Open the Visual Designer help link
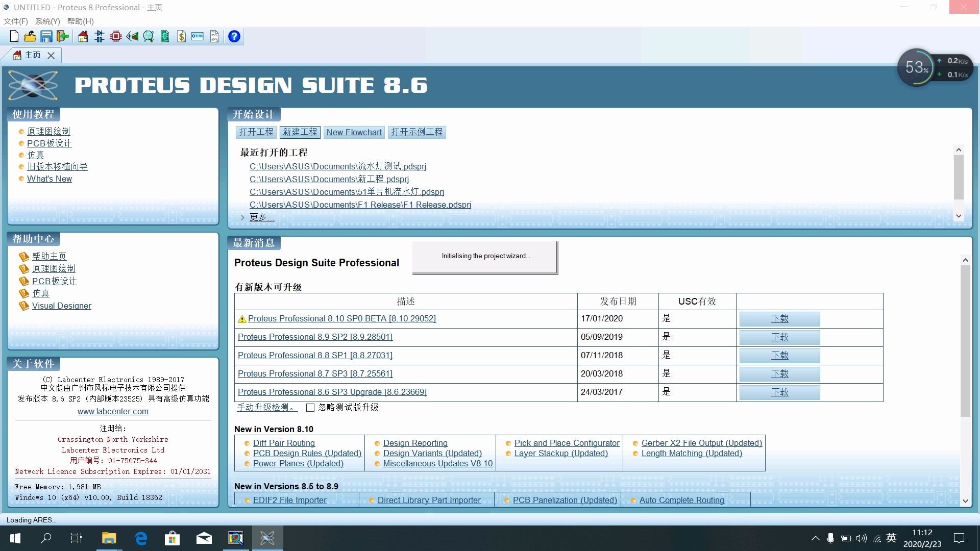 (61, 306)
